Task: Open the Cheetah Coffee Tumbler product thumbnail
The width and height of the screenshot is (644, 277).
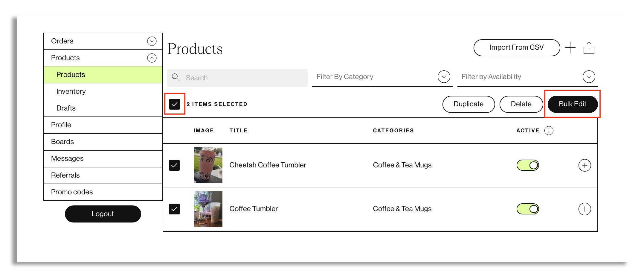Action: click(208, 165)
